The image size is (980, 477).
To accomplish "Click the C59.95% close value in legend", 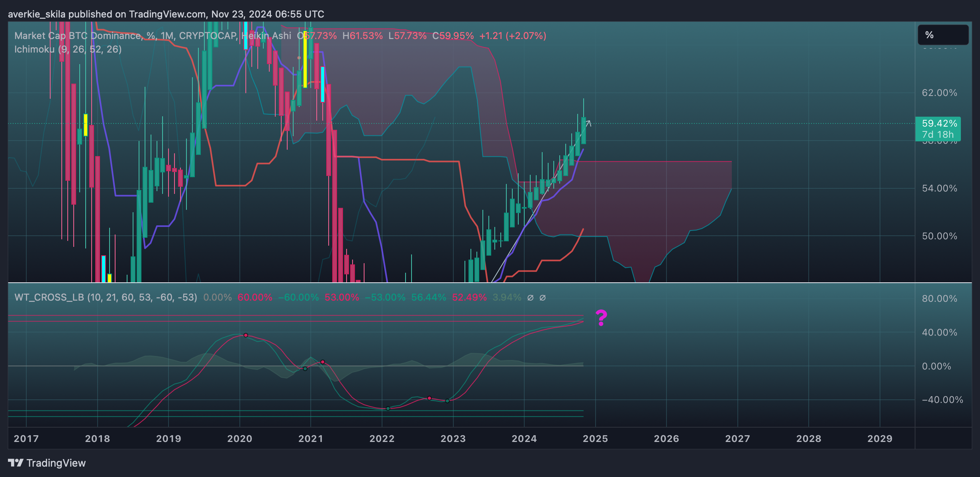I will point(453,36).
